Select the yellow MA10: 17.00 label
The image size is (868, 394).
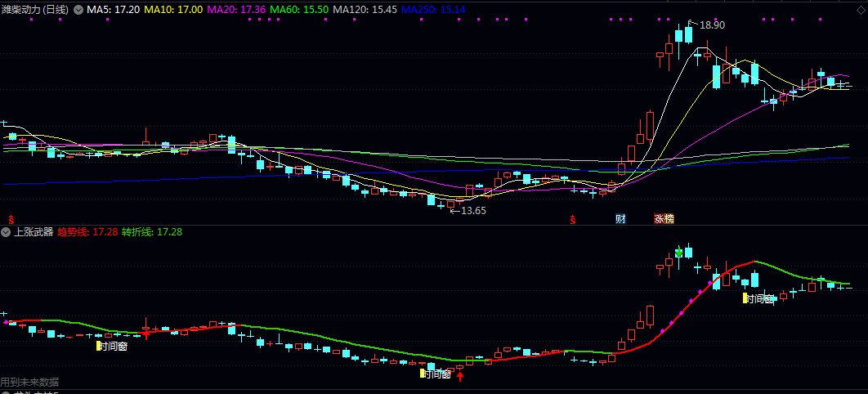coord(173,10)
